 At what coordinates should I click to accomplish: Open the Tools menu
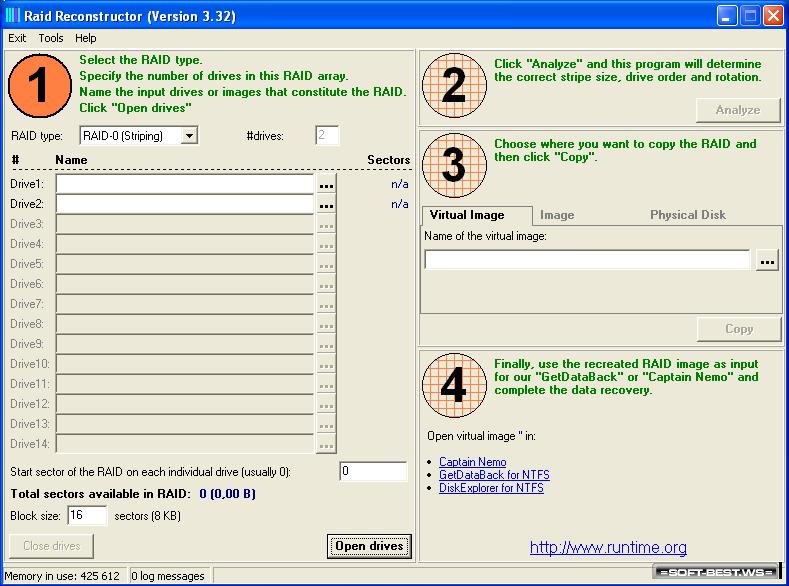(51, 38)
